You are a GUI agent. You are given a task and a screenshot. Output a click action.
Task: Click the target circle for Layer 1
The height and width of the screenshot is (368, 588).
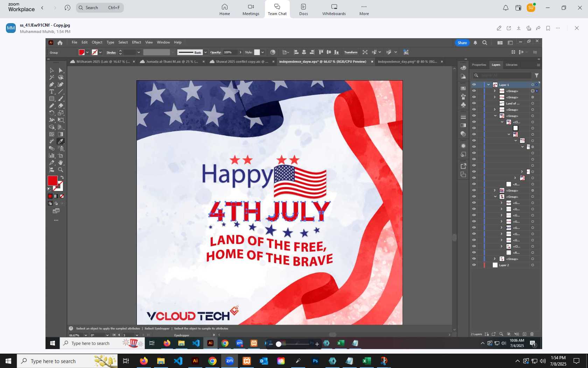(x=533, y=85)
